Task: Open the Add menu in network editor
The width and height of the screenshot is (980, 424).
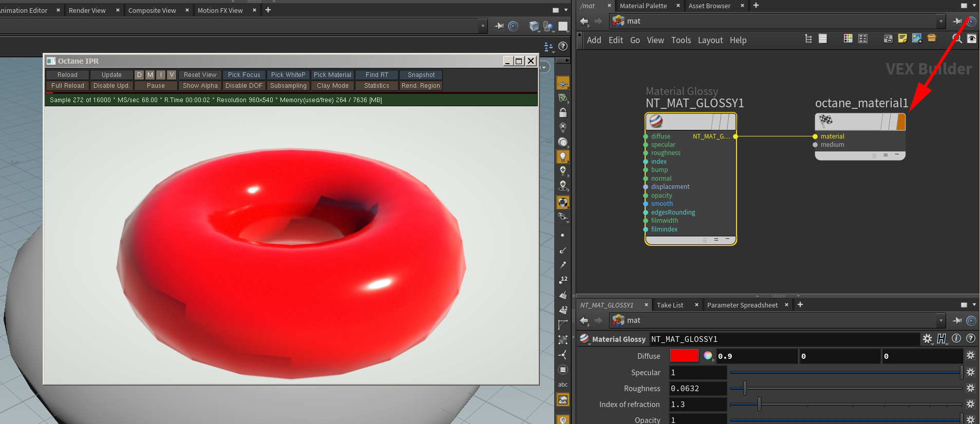Action: [594, 40]
